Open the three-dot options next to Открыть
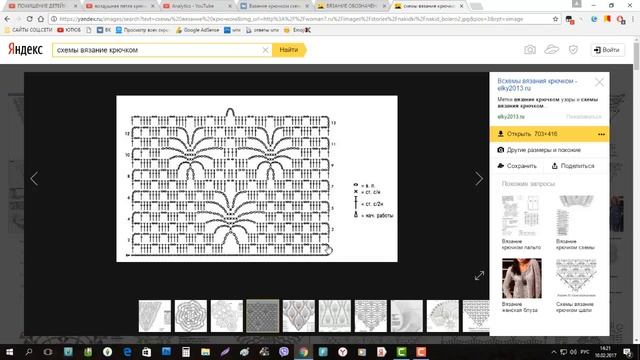 pos(601,134)
